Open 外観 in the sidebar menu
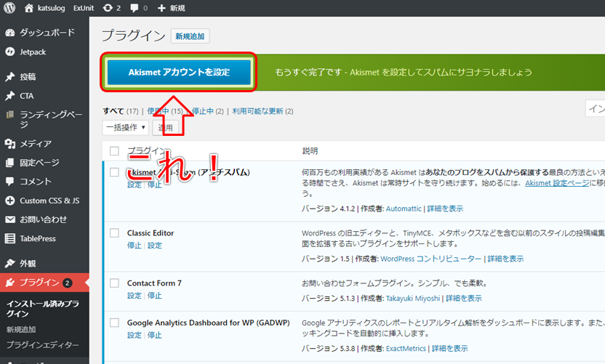The height and width of the screenshot is (364, 605). pyautogui.click(x=28, y=263)
